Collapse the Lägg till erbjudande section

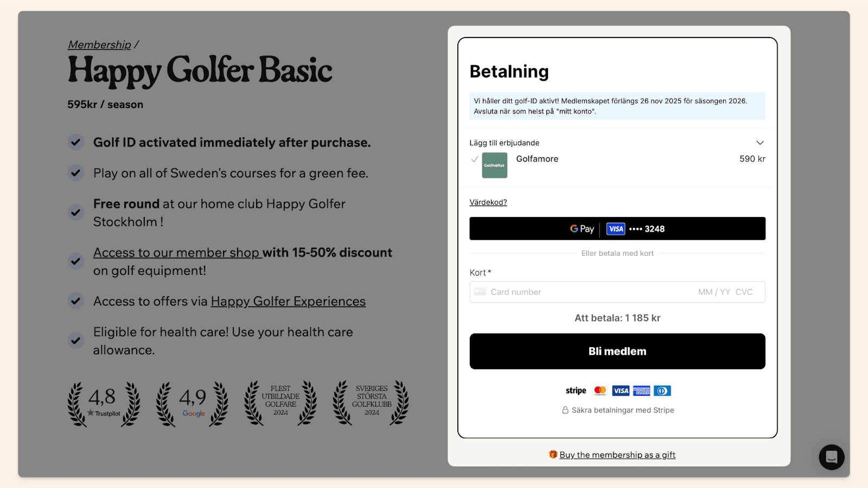pos(759,143)
